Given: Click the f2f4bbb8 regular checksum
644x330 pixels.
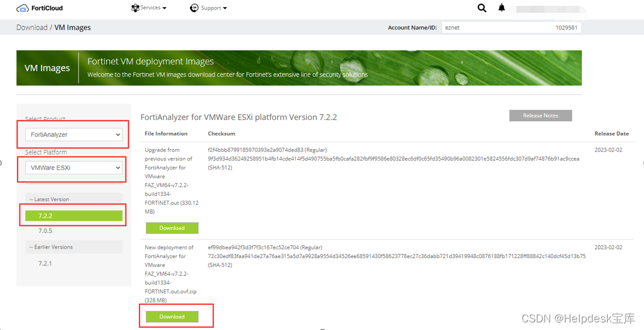Looking at the screenshot, I should click(267, 150).
